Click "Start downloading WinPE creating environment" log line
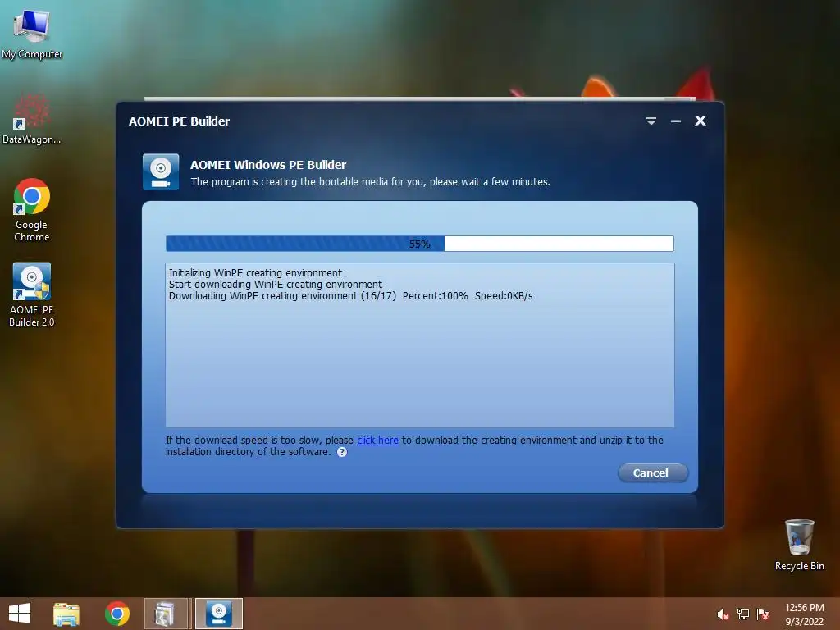This screenshot has height=630, width=840. (276, 285)
